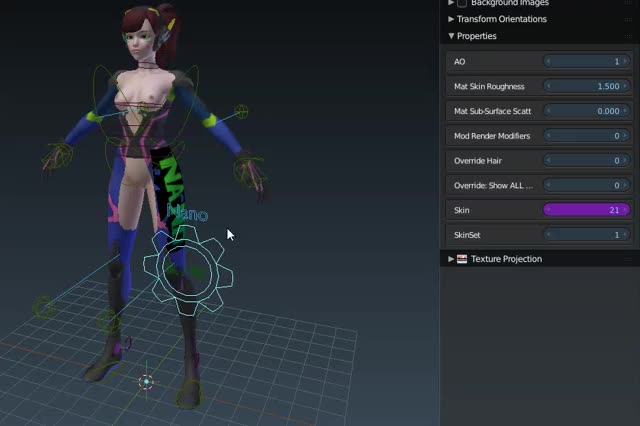Screen dimensions: 640x426
Task: Expand the Texture Projection panel
Action: pos(451,259)
